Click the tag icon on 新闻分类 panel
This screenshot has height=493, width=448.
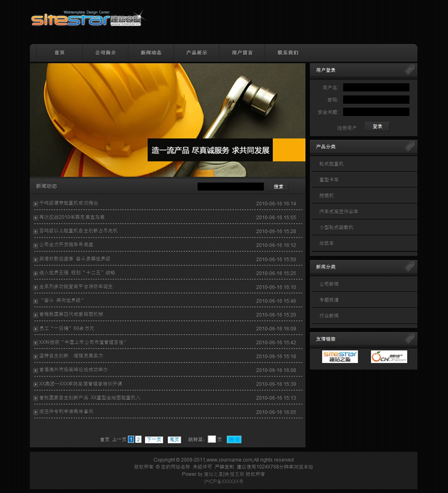coord(409,267)
